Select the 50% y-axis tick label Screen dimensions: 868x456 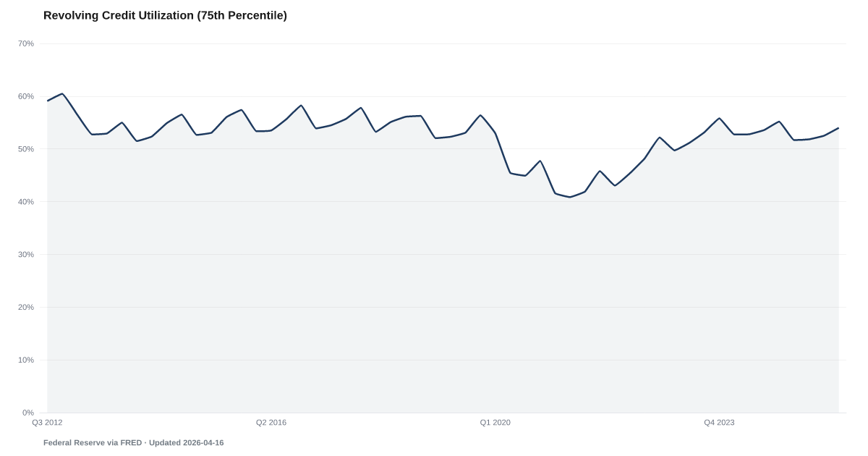point(26,149)
